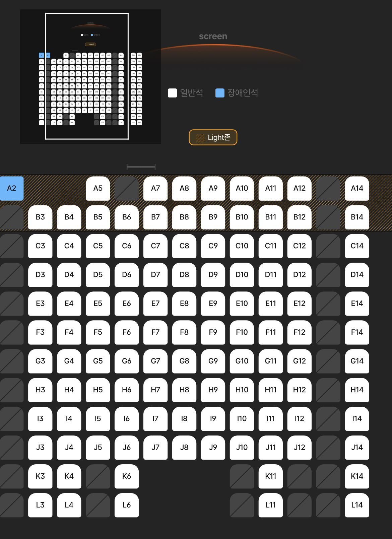This screenshot has height=539, width=392.
Task: Choose seat I11
Action: [271, 419]
